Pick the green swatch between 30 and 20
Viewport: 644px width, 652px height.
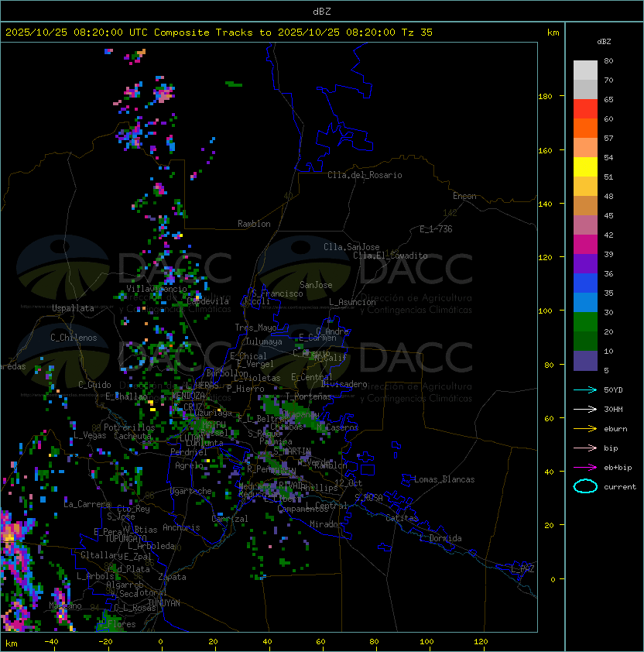point(585,322)
